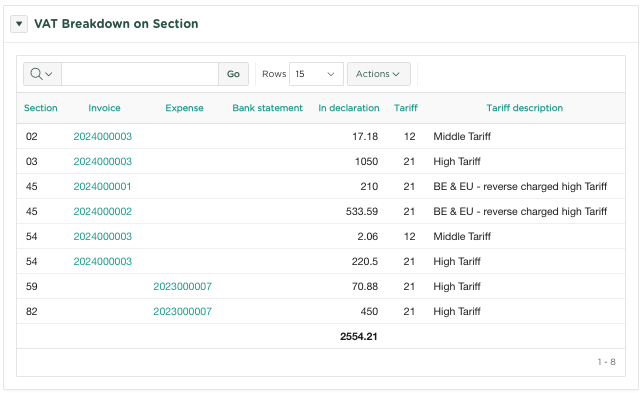The width and height of the screenshot is (643, 393).
Task: Open invoice 2024000001 link
Action: (x=102, y=186)
